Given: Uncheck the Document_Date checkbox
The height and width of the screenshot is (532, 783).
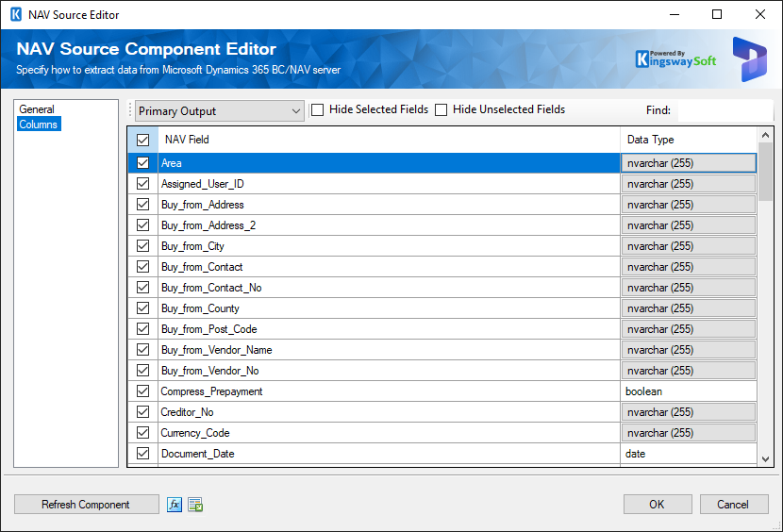Looking at the screenshot, I should 142,454.
